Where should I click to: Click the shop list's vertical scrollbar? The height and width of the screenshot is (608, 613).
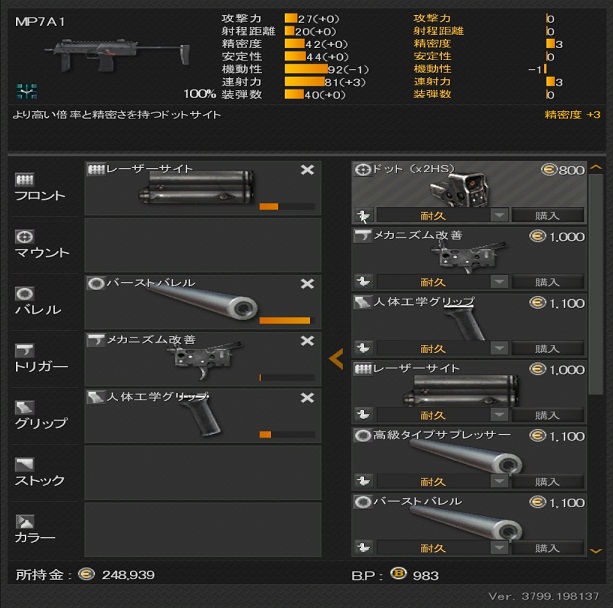595,285
